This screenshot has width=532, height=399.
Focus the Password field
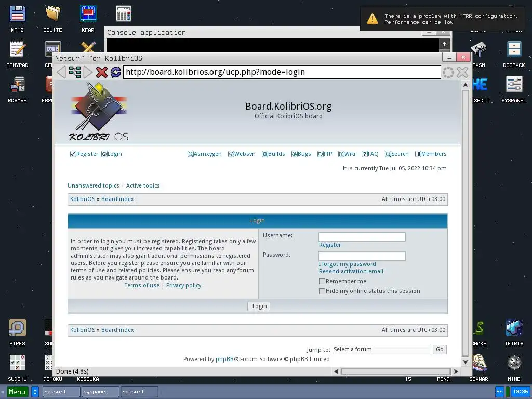(x=362, y=256)
